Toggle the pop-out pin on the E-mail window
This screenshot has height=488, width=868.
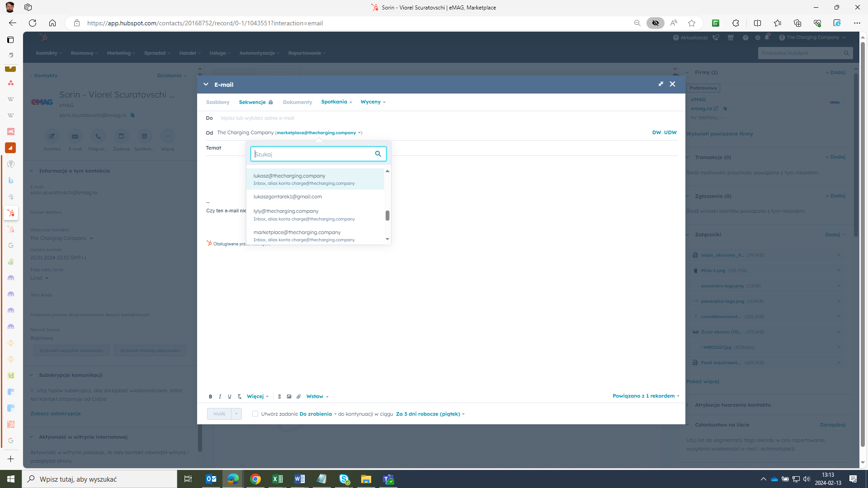click(661, 84)
